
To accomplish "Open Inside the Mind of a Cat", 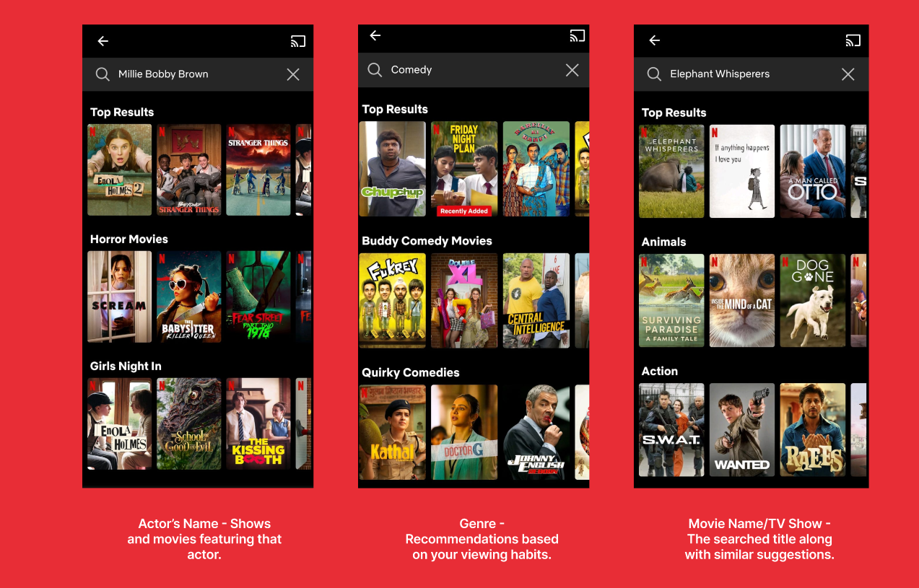I will [x=742, y=300].
